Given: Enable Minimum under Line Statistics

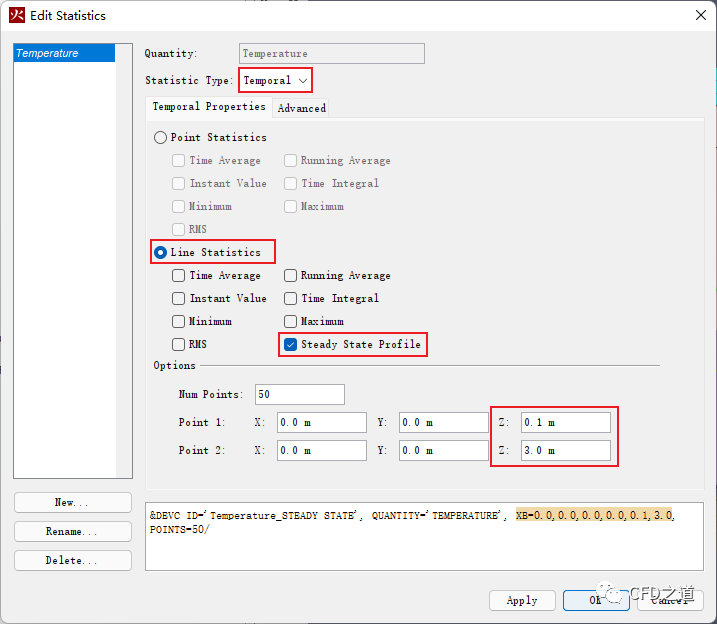Looking at the screenshot, I should [178, 321].
